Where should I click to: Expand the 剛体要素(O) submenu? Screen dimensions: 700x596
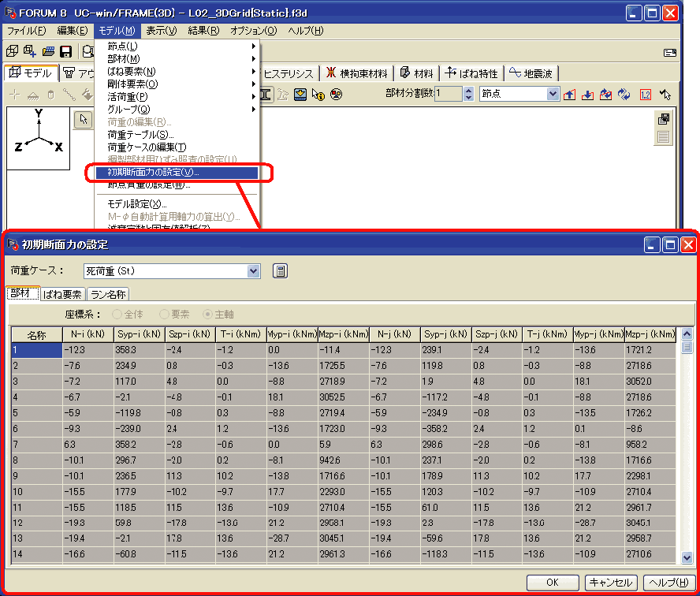click(x=177, y=84)
